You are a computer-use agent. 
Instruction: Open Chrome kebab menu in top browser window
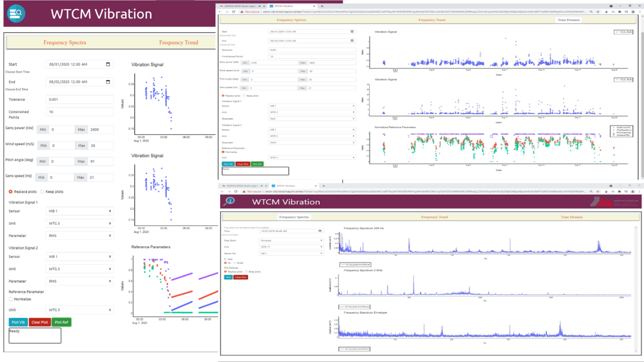point(639,12)
